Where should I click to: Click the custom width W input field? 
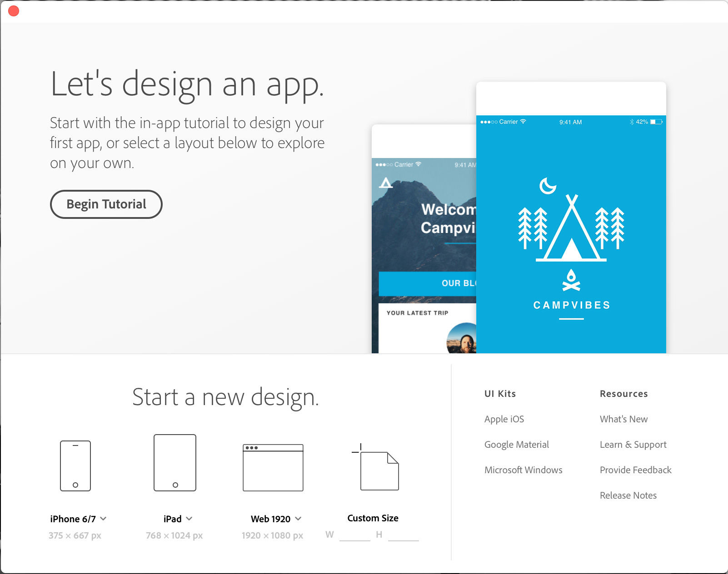355,535
